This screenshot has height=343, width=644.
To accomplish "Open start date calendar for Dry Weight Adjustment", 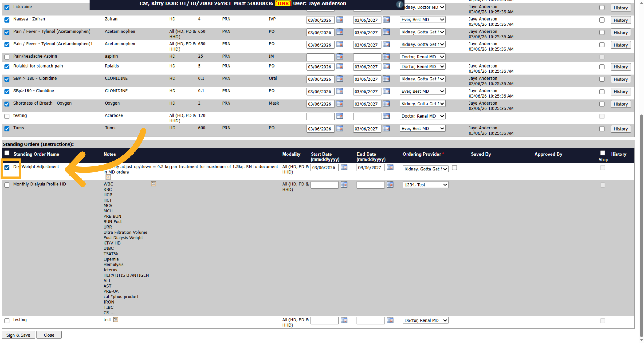I will 344,167.
